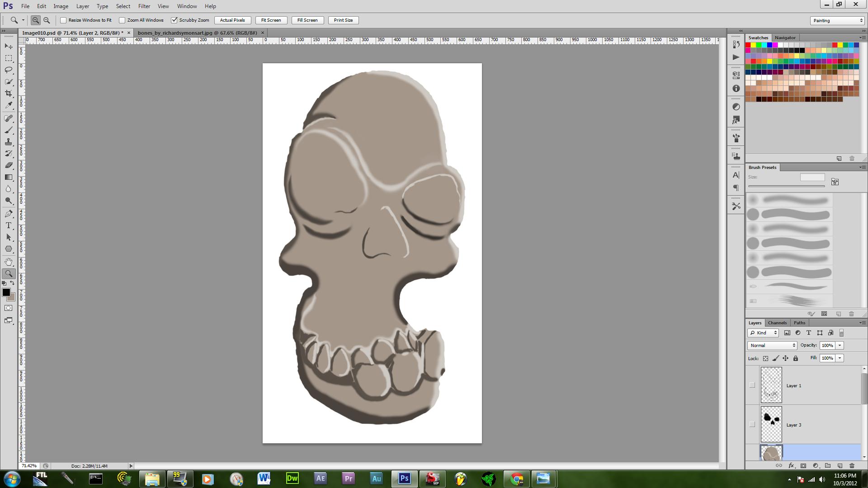This screenshot has height=488, width=868.
Task: Toggle lock image pixels
Action: click(776, 358)
